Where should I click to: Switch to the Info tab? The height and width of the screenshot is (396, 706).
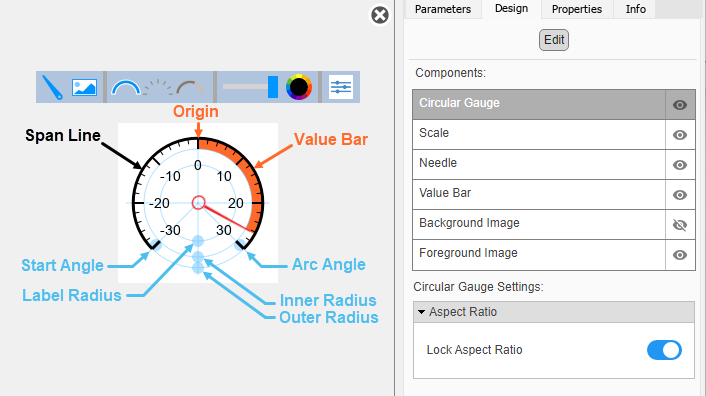pyautogui.click(x=635, y=9)
